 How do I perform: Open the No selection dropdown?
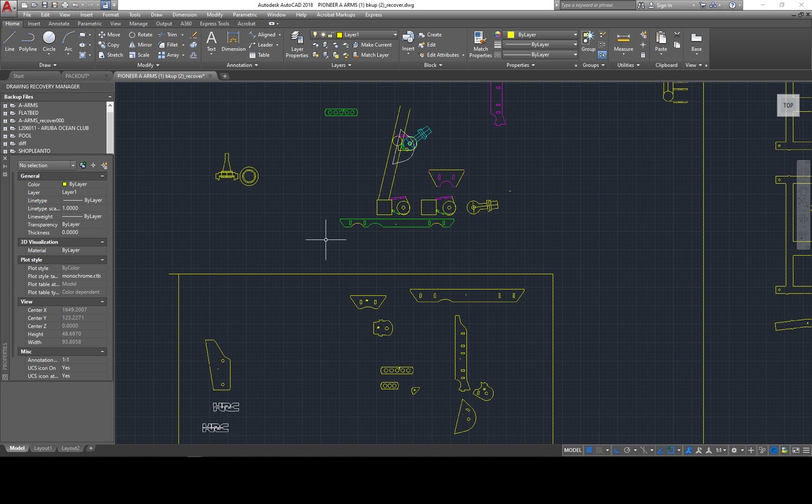[x=47, y=166]
